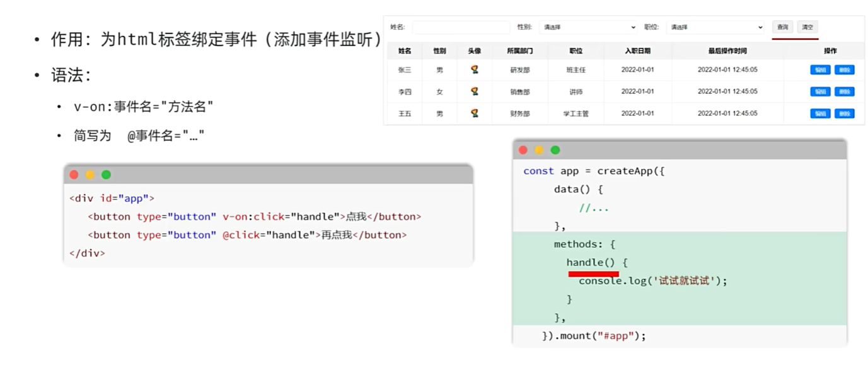Click the 财务部 department cell
The height and width of the screenshot is (385, 868).
pos(520,114)
